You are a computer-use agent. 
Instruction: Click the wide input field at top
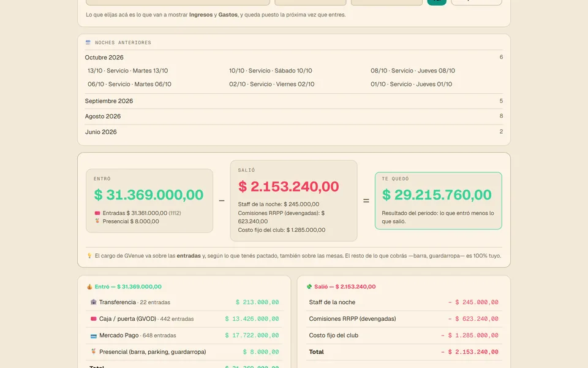tap(178, 2)
